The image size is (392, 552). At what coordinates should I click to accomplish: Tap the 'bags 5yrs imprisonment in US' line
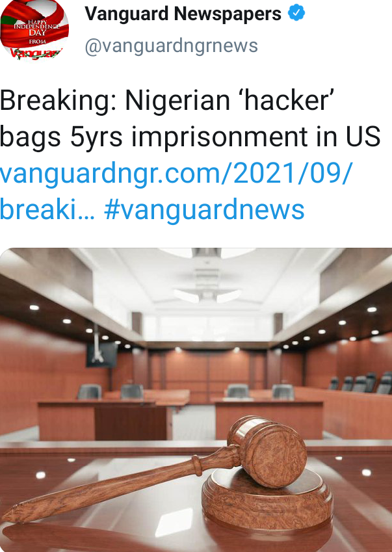pos(190,137)
